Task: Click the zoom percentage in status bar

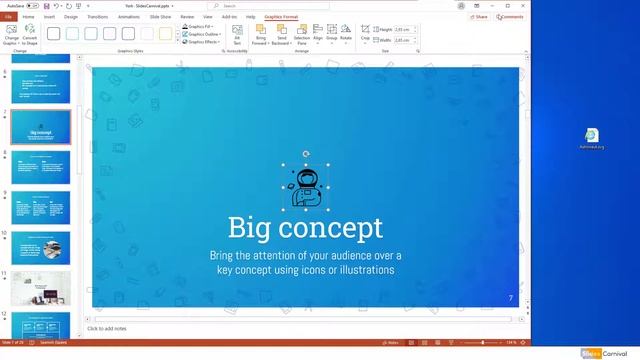Action: point(511,342)
